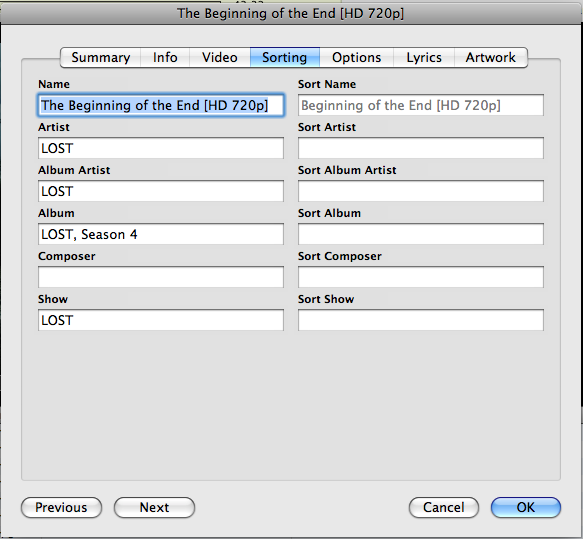This screenshot has height=539, width=583.
Task: Click the dialog title bar text
Action: [290, 14]
